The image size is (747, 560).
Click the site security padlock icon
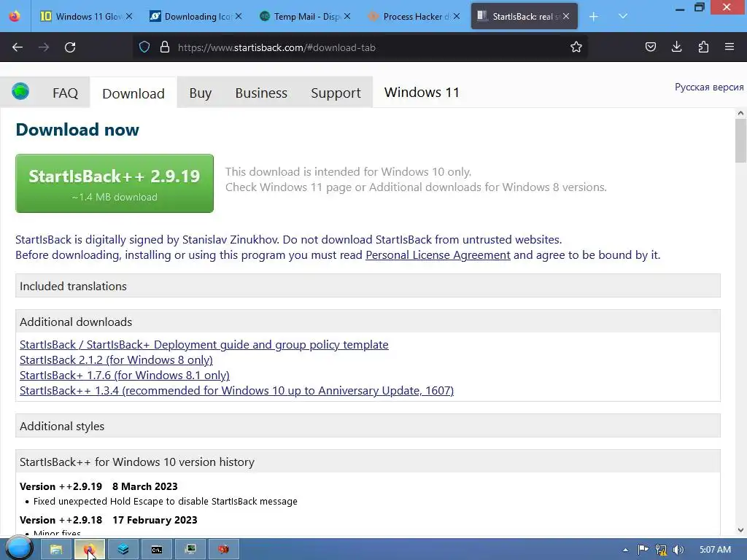click(x=165, y=47)
